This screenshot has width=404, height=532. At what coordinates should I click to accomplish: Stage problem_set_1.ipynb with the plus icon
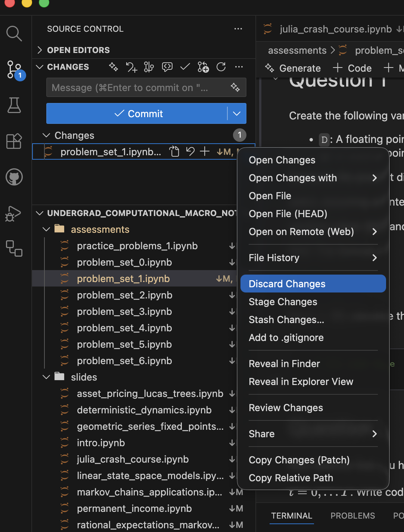205,151
